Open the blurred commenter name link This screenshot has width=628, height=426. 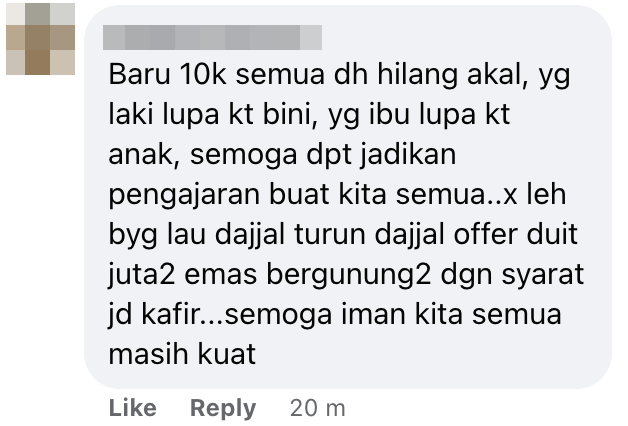(212, 37)
